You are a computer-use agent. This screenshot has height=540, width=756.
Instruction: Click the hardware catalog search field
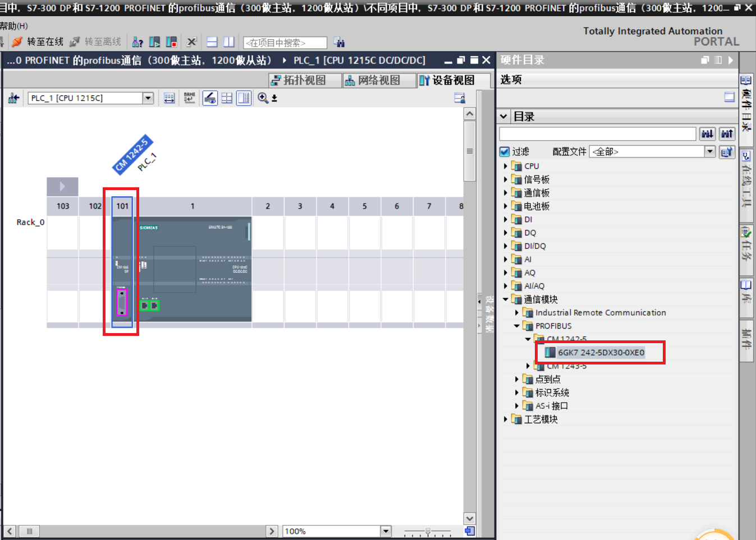(598, 133)
